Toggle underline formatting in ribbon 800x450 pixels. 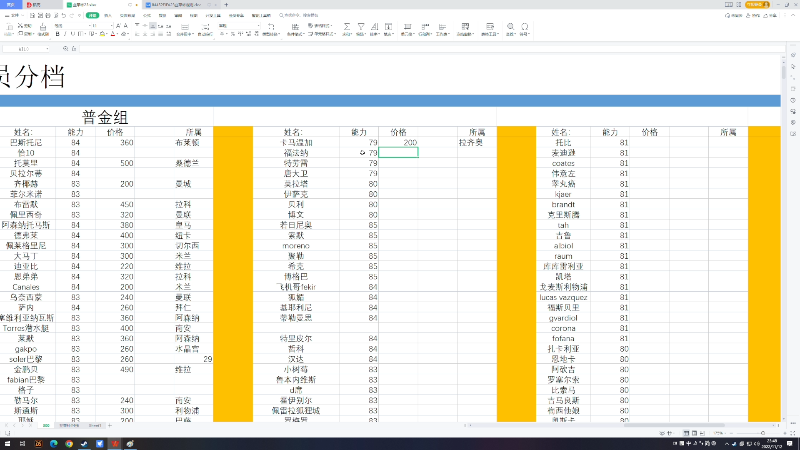pos(73,34)
